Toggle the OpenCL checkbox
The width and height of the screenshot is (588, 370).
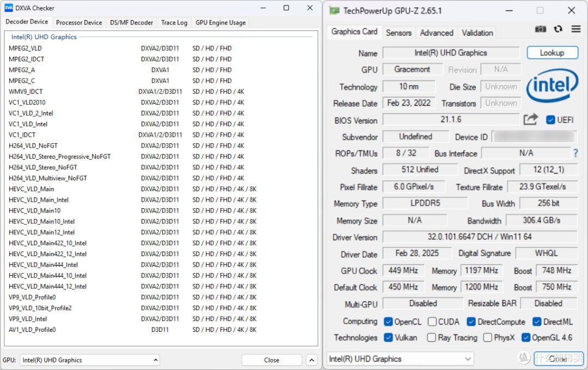tap(388, 322)
